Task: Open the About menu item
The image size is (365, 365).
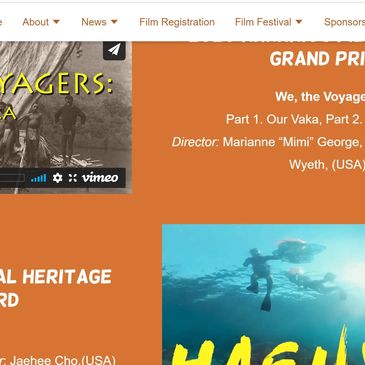Action: click(x=36, y=22)
